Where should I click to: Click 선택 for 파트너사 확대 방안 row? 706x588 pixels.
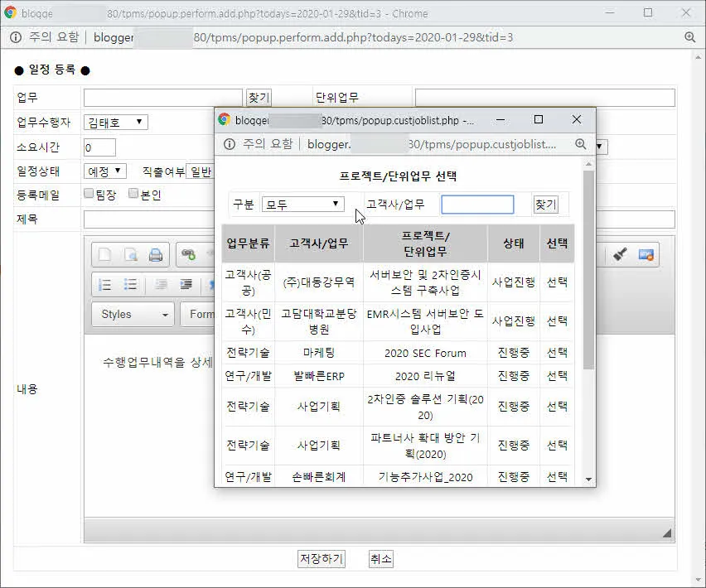point(557,446)
